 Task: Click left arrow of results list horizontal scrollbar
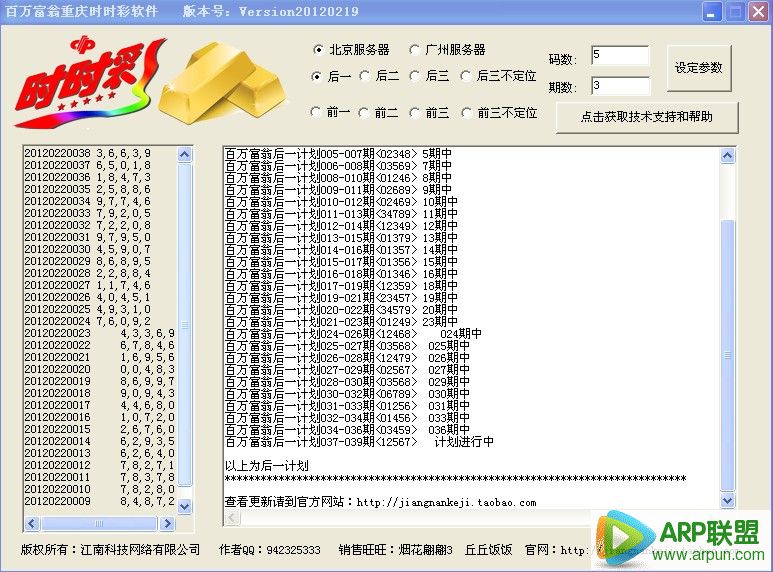[x=32, y=523]
